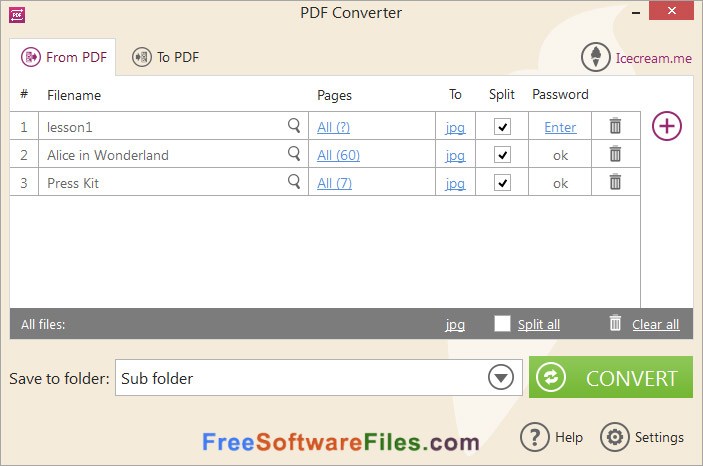This screenshot has width=703, height=466.
Task: Click the Password column header
Action: (560, 94)
